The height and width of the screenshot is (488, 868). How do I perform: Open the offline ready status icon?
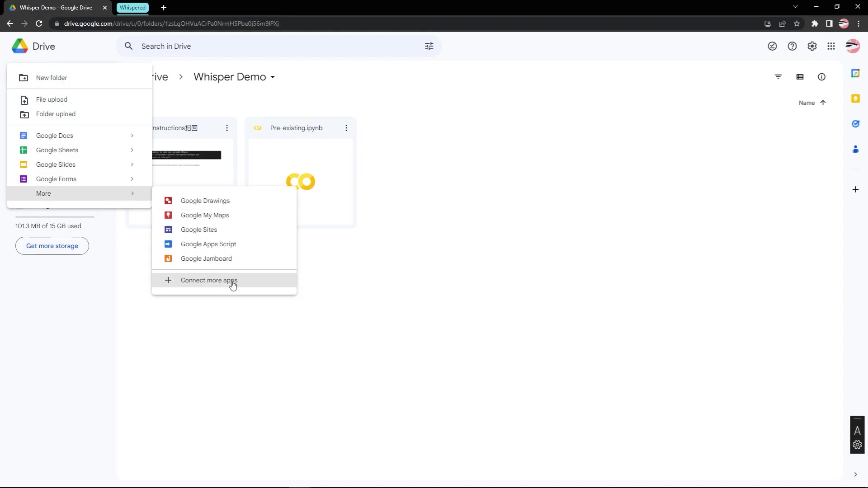click(772, 46)
